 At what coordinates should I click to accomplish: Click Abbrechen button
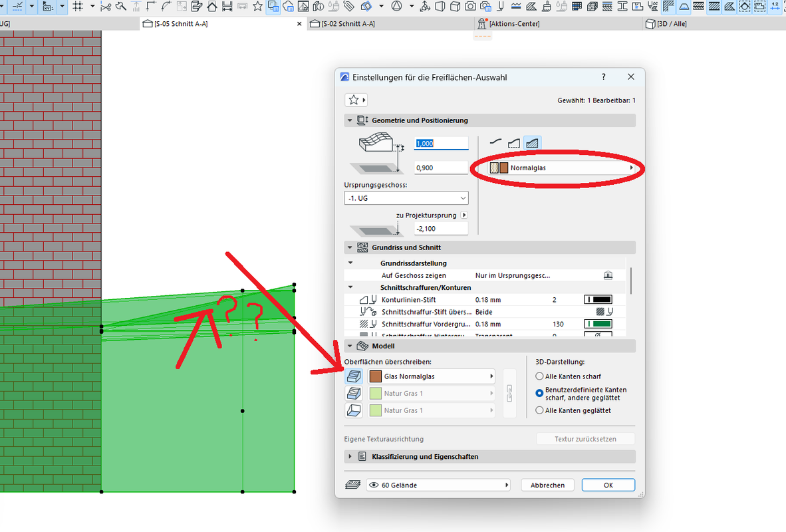pos(547,485)
